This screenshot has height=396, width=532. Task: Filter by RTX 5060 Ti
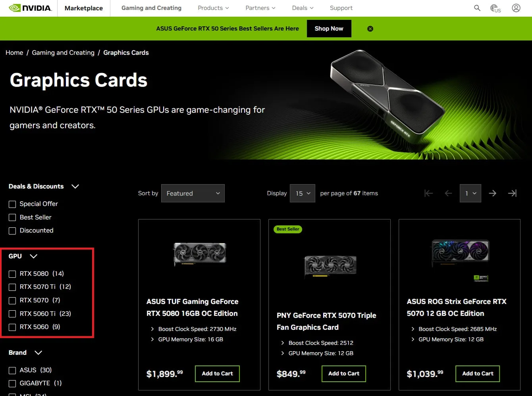click(x=12, y=314)
